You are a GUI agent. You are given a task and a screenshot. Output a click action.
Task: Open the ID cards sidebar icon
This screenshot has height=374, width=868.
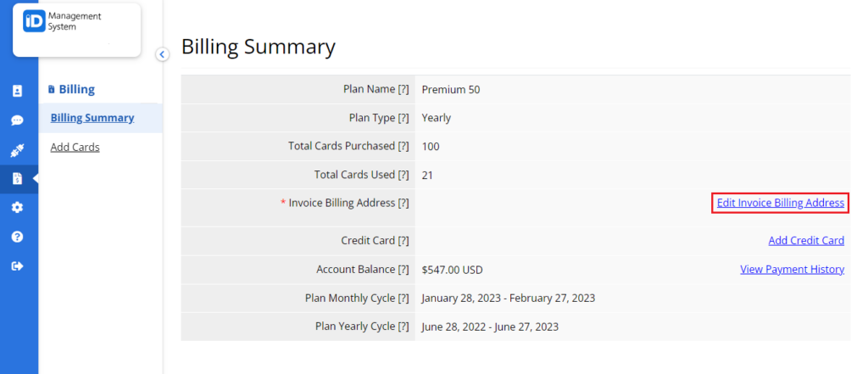pos(17,91)
